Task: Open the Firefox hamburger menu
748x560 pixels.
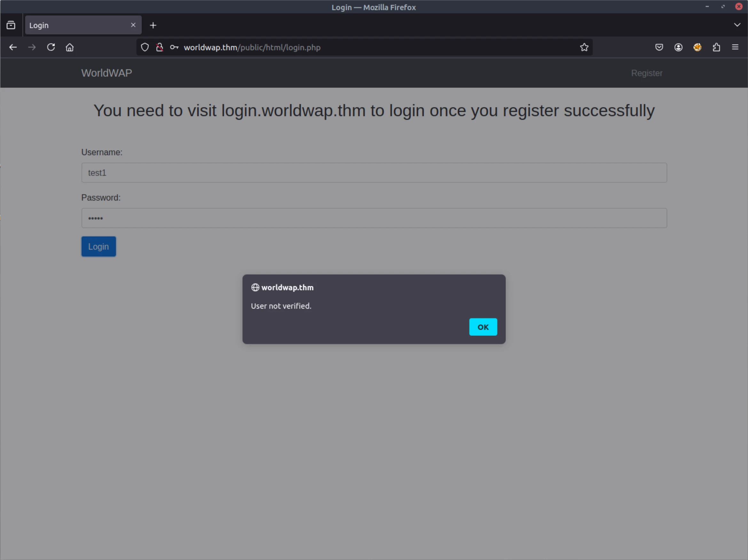Action: [735, 47]
